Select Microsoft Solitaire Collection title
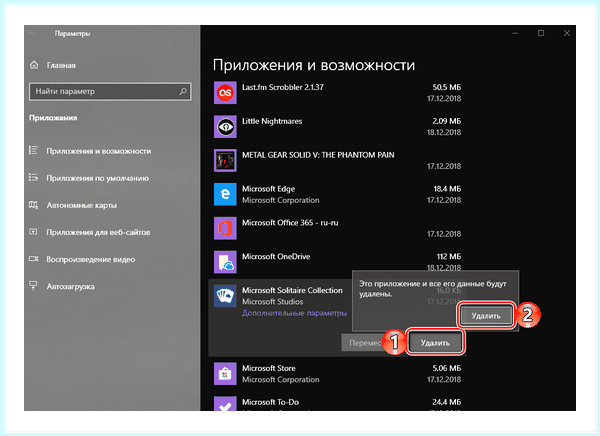The width and height of the screenshot is (600, 436). [292, 291]
